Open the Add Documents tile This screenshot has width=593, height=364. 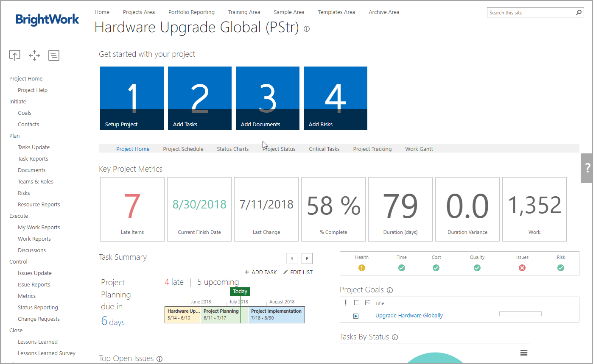click(268, 98)
